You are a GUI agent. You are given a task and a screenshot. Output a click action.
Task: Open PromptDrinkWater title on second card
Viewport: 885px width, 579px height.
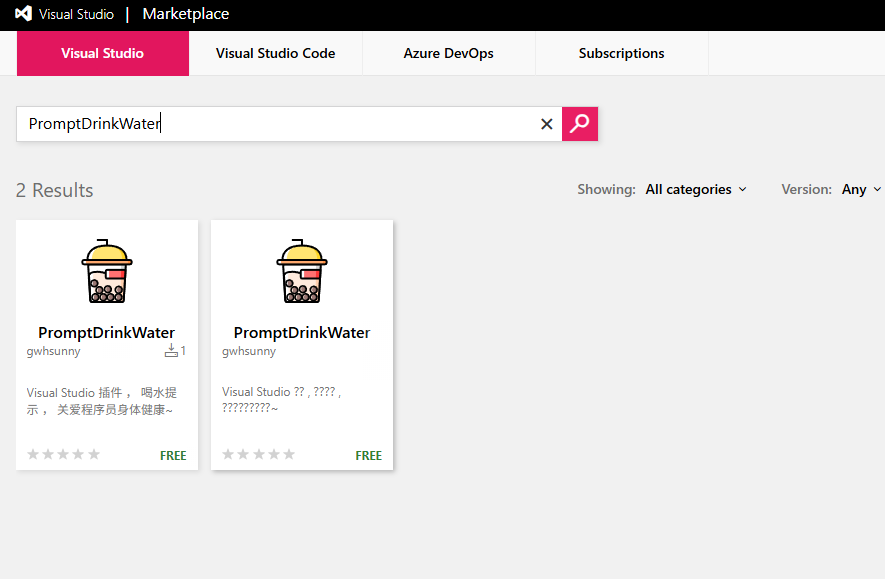(x=302, y=332)
